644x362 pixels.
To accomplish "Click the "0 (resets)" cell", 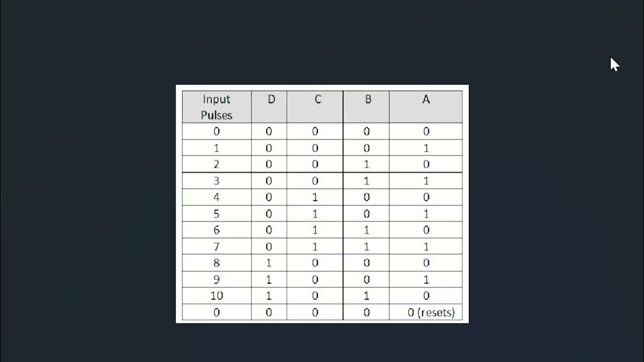I will [x=431, y=313].
